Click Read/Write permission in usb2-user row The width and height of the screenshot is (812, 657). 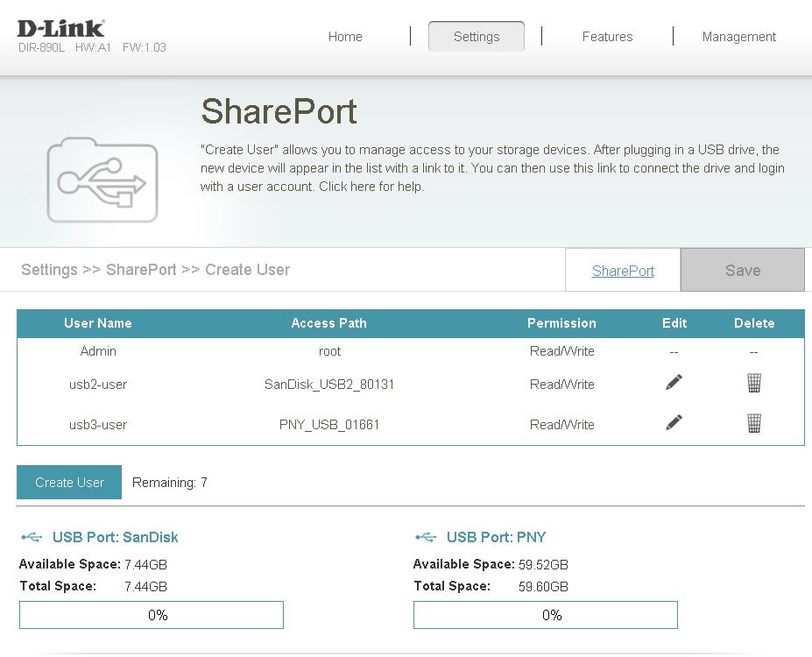561,385
